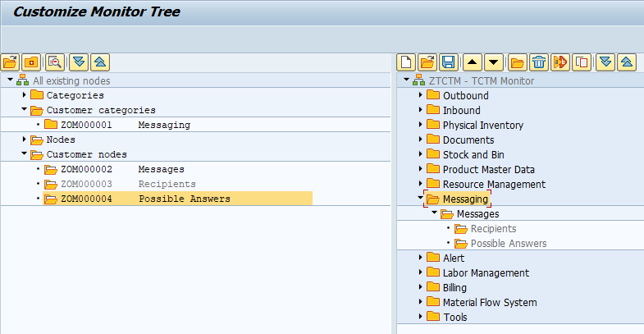The width and height of the screenshot is (644, 334).
Task: Click the rename (a-b) icon
Action: [x=560, y=62]
